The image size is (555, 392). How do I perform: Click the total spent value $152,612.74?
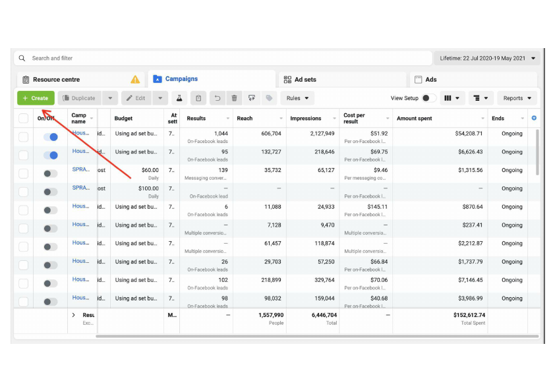coord(469,315)
